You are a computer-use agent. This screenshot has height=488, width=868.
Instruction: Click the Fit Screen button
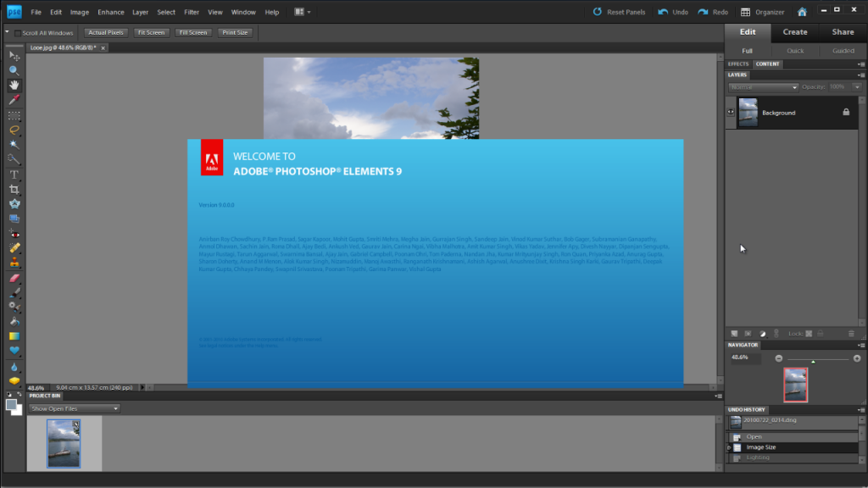tap(151, 32)
